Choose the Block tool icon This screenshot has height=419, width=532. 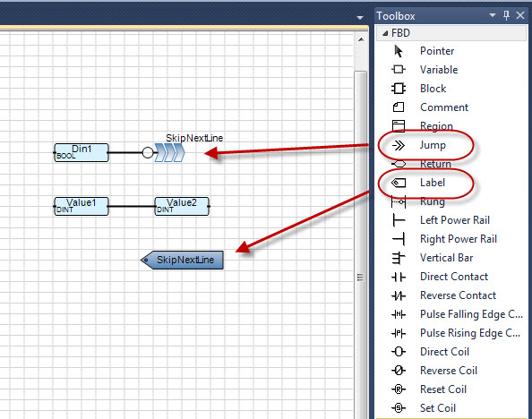click(399, 89)
